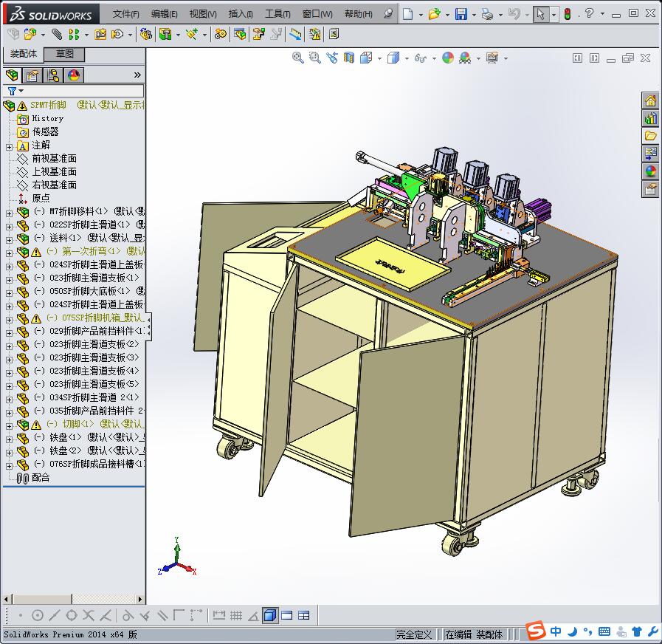Click the Zoom to fit icon
Image resolution: width=662 pixels, height=644 pixels.
(298, 58)
